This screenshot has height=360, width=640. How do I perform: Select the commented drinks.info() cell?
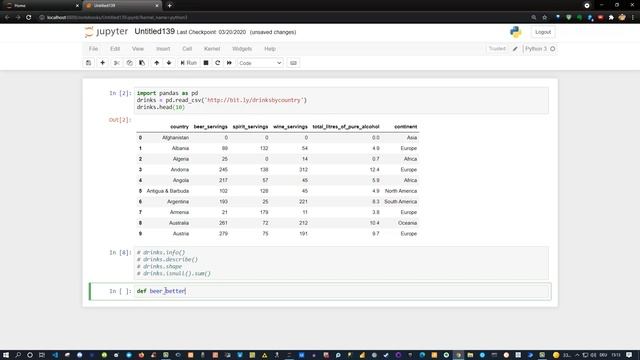click(x=341, y=263)
